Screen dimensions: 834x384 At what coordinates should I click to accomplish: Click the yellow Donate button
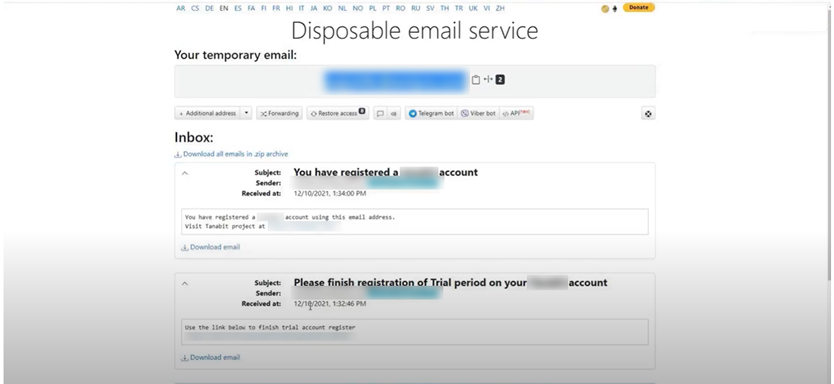click(x=639, y=7)
